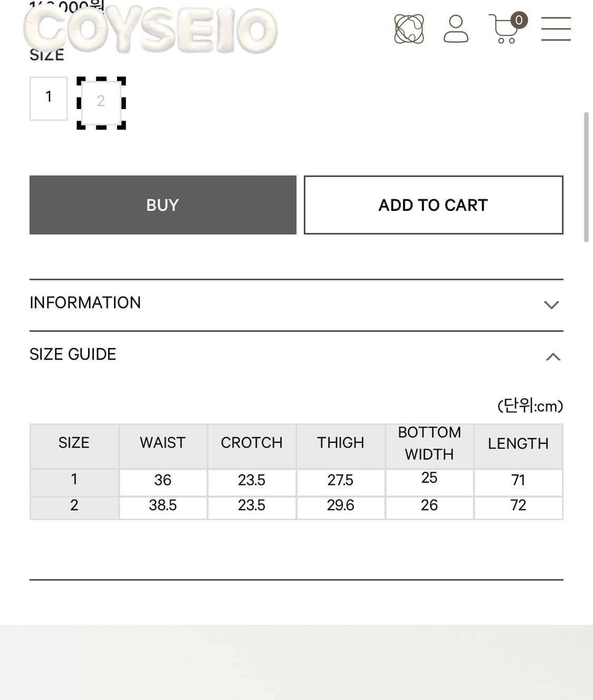The height and width of the screenshot is (700, 593).
Task: Open the hamburger menu
Action: click(556, 28)
